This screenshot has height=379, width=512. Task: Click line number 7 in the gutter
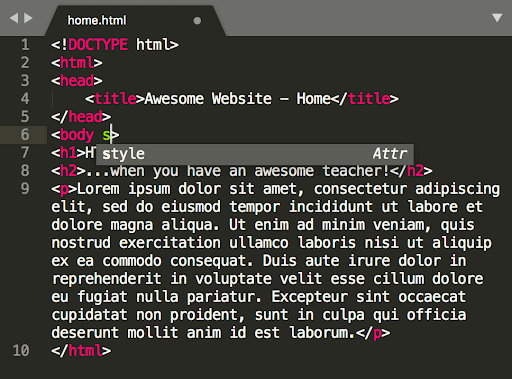click(x=25, y=153)
